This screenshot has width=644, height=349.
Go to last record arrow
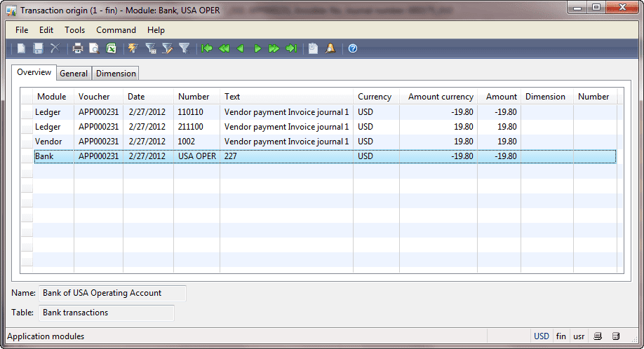click(x=291, y=48)
